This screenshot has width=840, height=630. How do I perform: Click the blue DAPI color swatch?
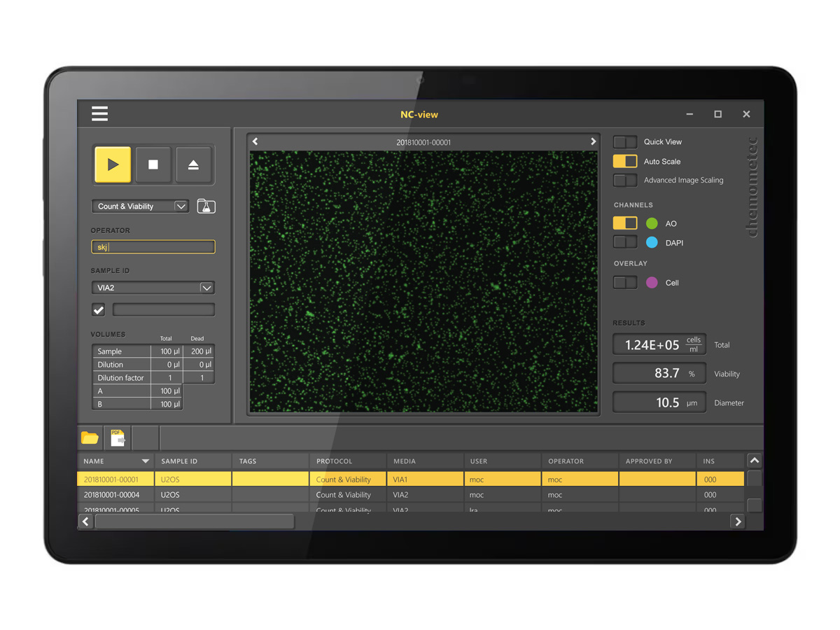[x=652, y=242]
